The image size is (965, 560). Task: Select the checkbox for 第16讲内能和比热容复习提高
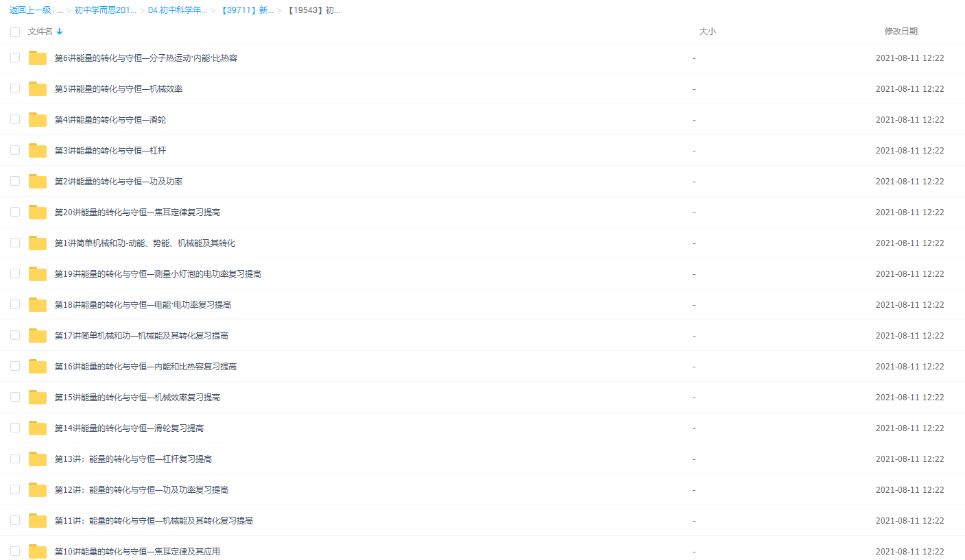pos(15,366)
